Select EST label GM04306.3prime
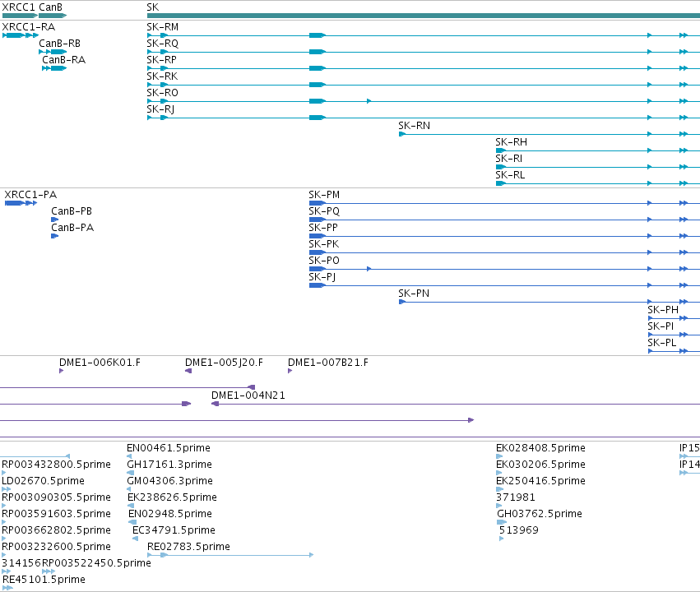Image resolution: width=700 pixels, height=592 pixels. [169, 481]
